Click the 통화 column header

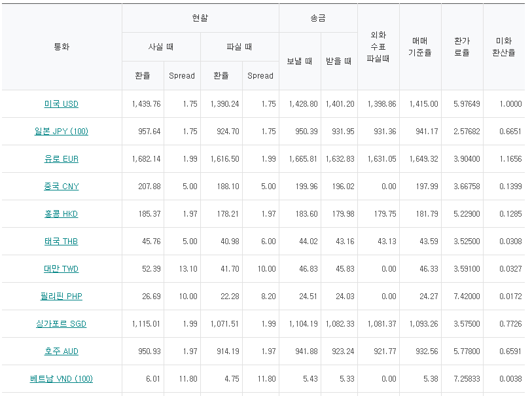pyautogui.click(x=61, y=46)
